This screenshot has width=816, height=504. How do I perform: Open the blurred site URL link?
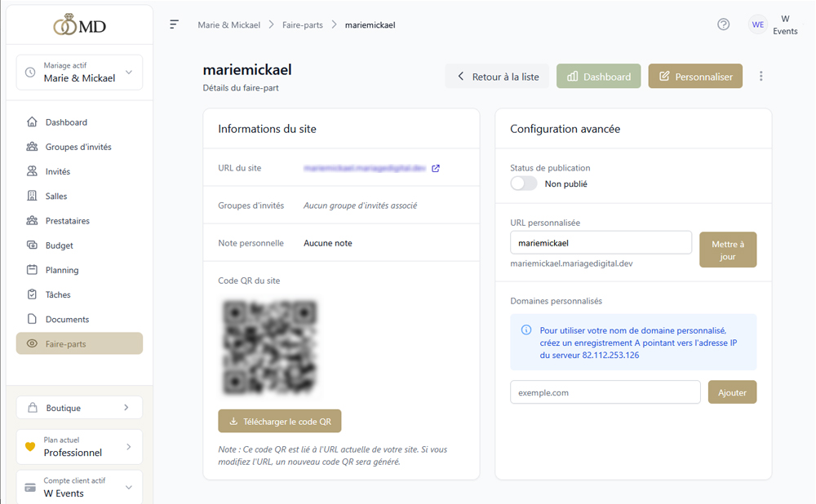tap(365, 168)
